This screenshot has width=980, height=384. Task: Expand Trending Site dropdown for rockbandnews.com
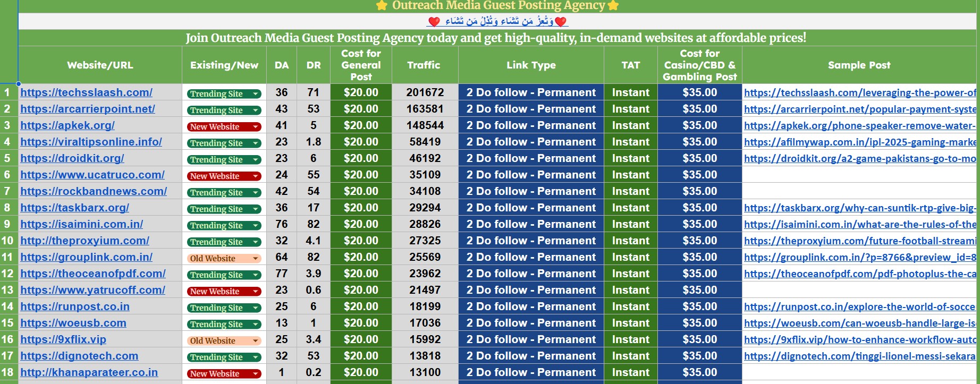click(256, 193)
